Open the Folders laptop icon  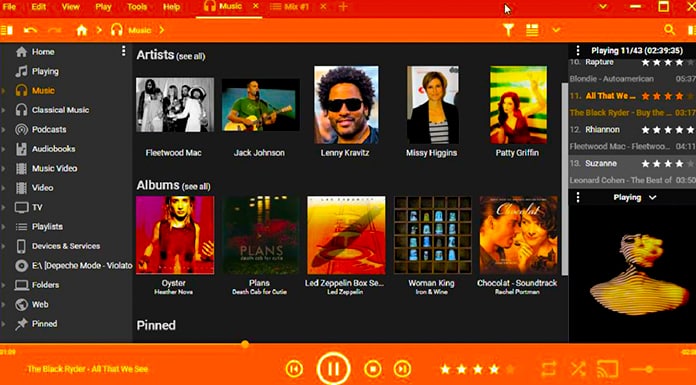coord(21,285)
